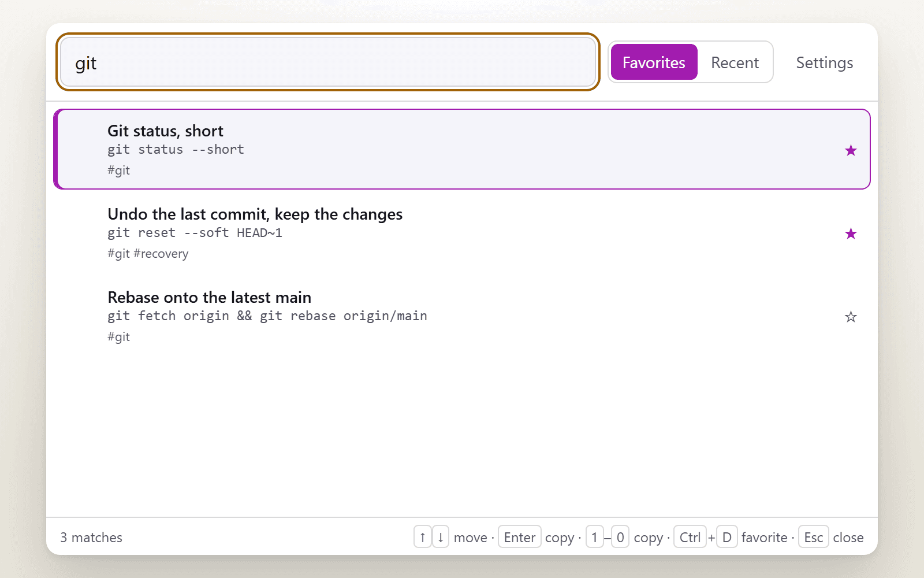This screenshot has height=578, width=924.
Task: Click the 'close' hint label
Action: point(848,538)
